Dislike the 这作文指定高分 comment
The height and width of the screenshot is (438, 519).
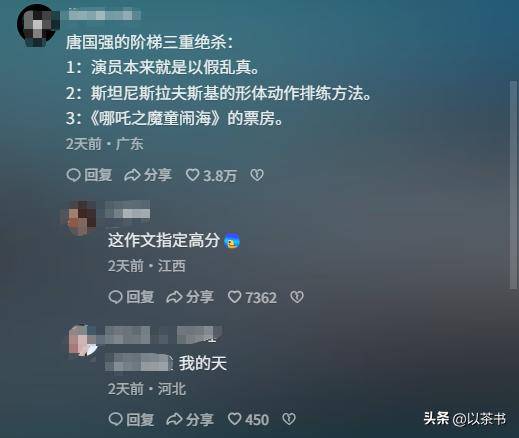pos(297,297)
